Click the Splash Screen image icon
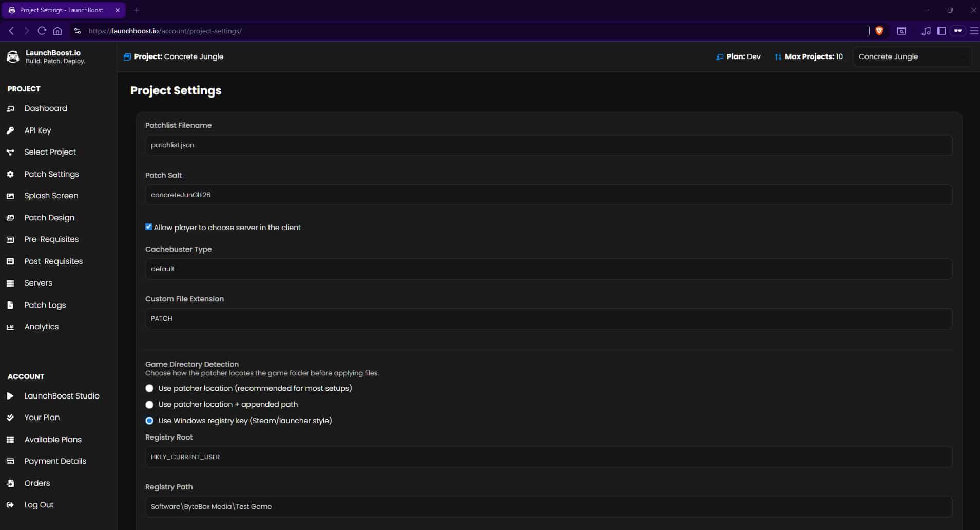 (10, 196)
